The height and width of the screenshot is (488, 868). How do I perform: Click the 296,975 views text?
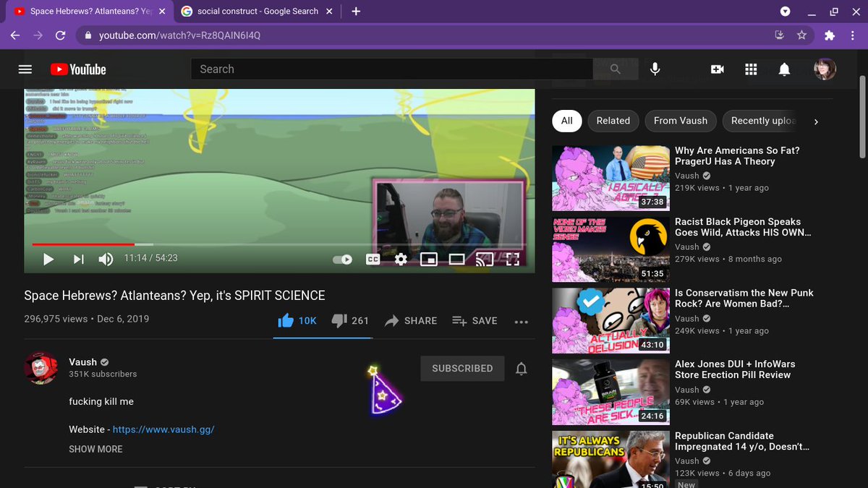[56, 319]
